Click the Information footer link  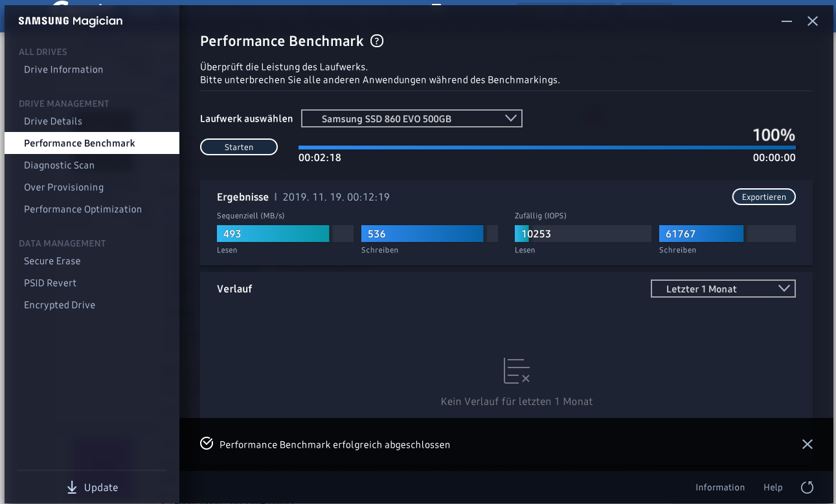(x=720, y=487)
